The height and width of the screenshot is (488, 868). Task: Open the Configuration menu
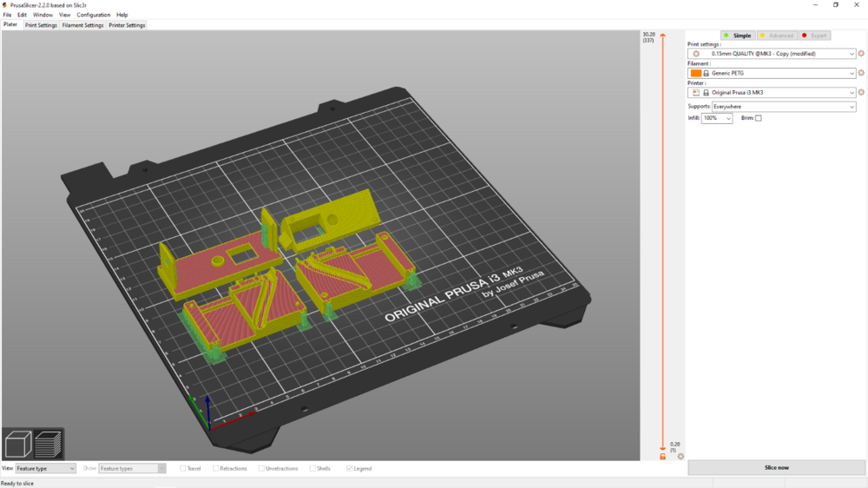[x=93, y=15]
